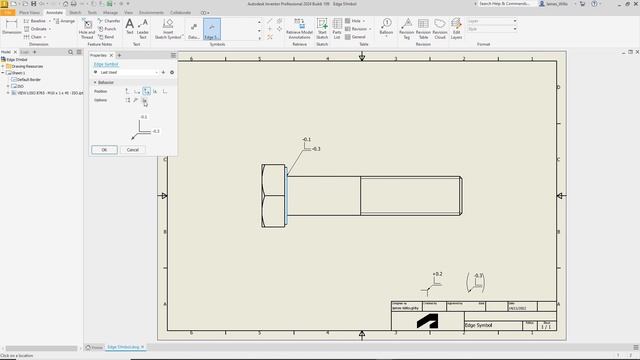
Task: Open the Help question mark icon
Action: pyautogui.click(x=594, y=4)
